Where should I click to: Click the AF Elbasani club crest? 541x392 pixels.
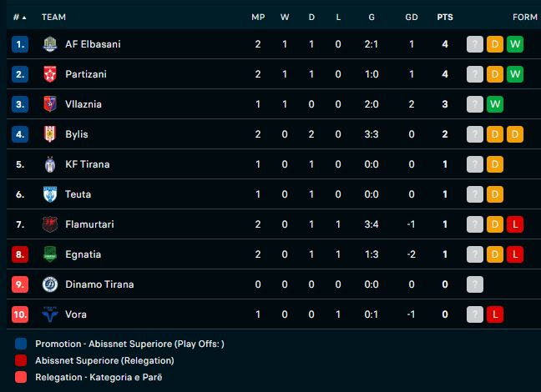[49, 44]
